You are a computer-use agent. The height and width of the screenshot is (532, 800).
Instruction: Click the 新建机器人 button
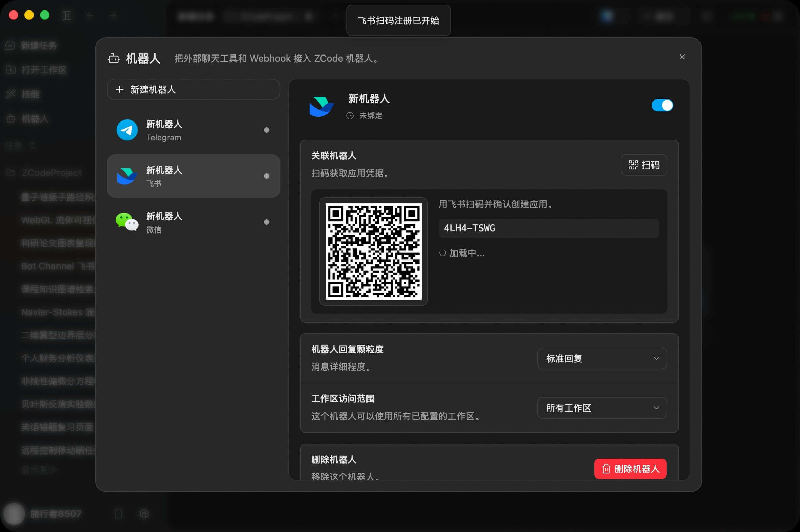193,90
